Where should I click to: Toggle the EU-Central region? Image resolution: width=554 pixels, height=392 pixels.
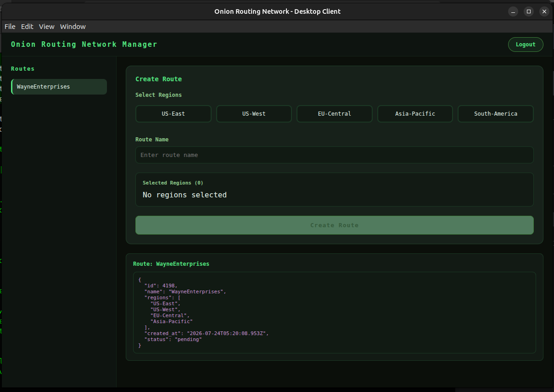pos(335,114)
